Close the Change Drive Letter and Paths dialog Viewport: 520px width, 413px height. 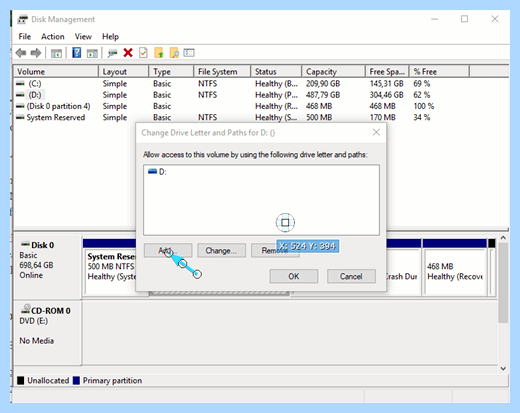click(x=376, y=132)
